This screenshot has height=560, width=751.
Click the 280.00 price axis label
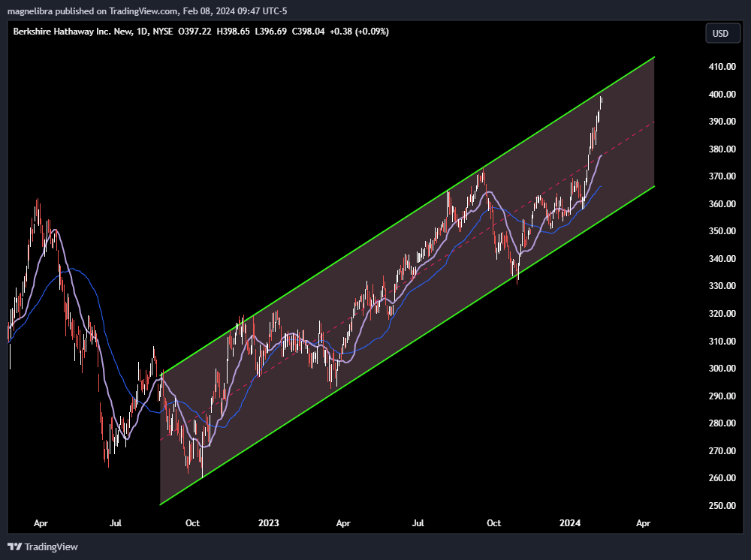722,423
